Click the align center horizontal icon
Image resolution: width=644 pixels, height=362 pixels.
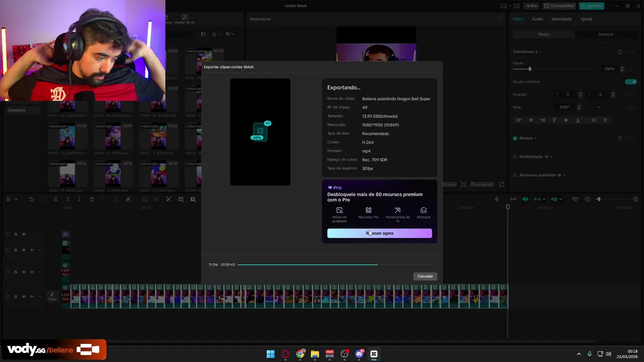tap(530, 120)
